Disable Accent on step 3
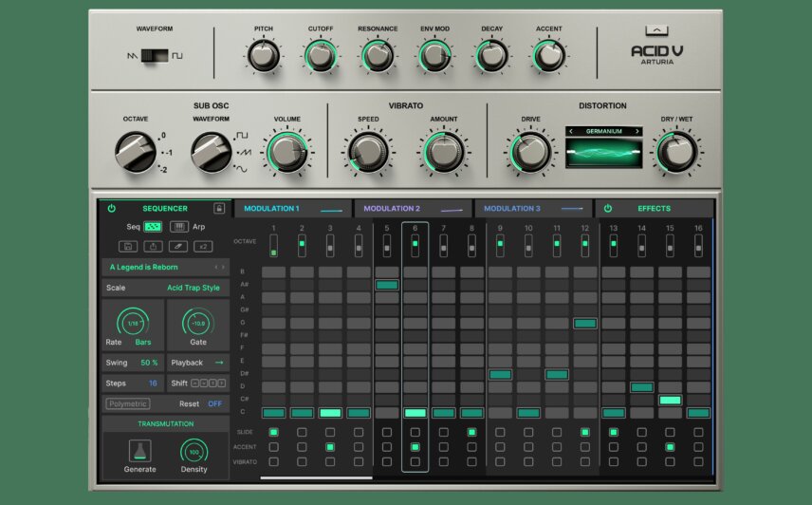812x505 pixels. pyautogui.click(x=330, y=447)
